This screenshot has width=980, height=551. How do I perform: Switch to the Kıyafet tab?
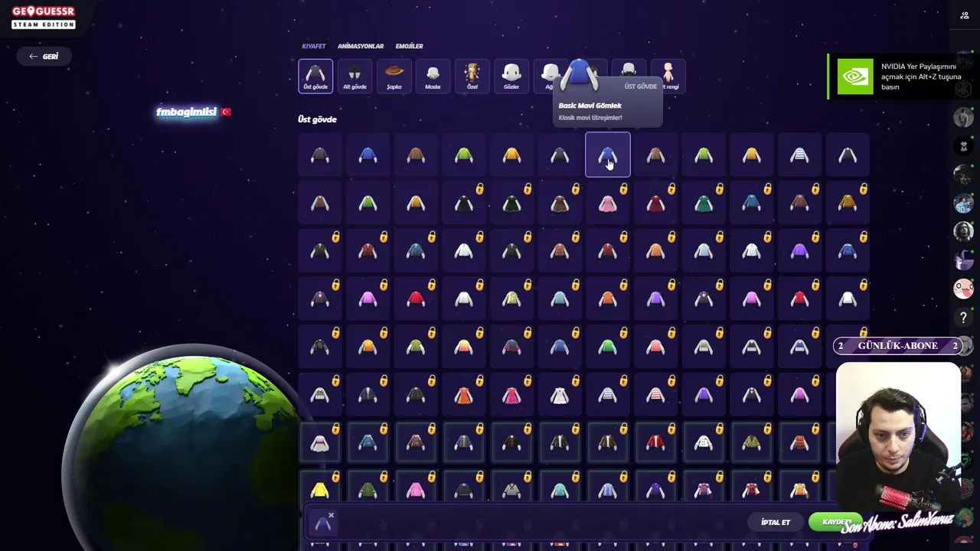(314, 46)
